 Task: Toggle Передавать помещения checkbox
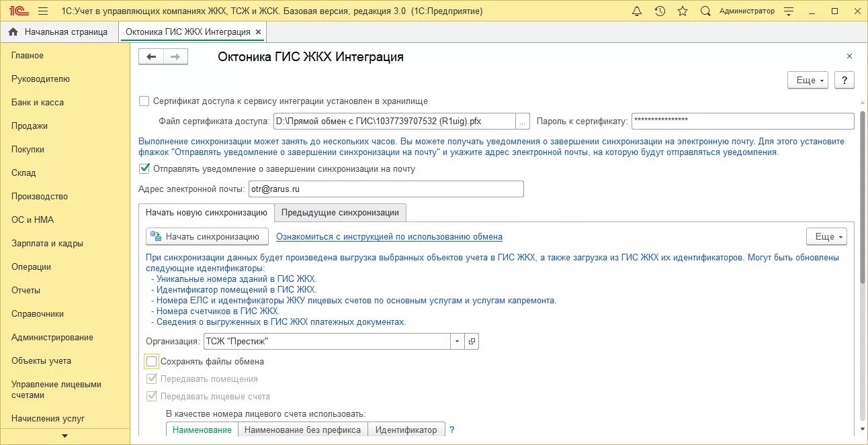pos(152,379)
